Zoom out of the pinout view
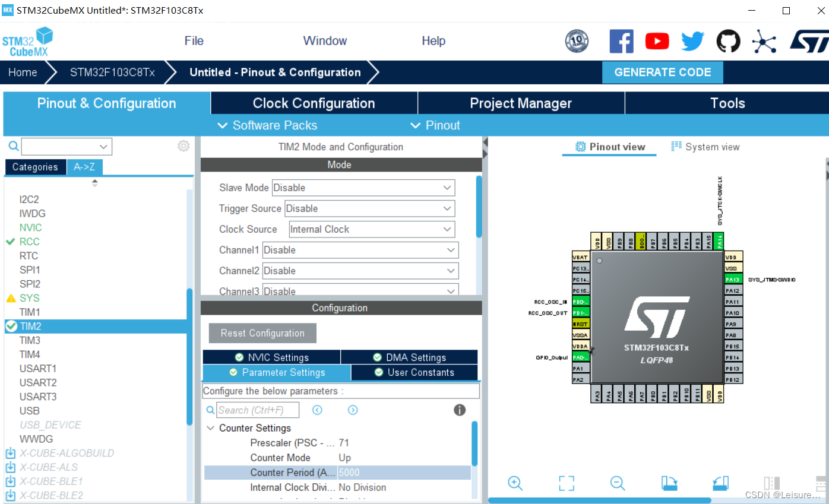The width and height of the screenshot is (829, 504). 618,483
